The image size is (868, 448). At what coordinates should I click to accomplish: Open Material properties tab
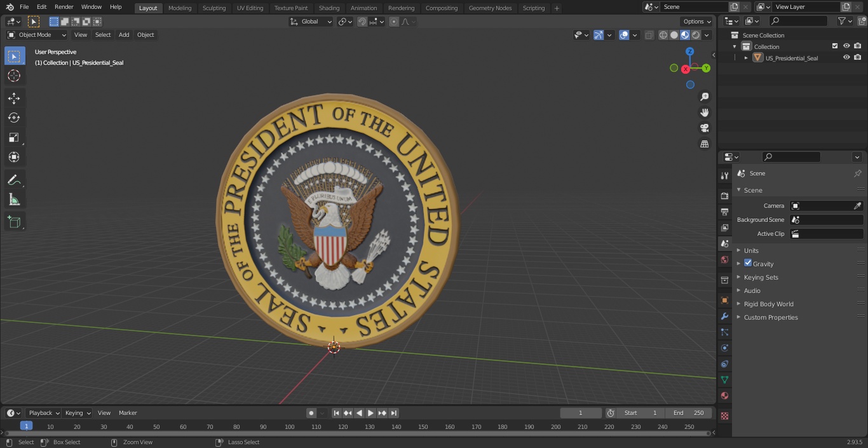tap(724, 395)
